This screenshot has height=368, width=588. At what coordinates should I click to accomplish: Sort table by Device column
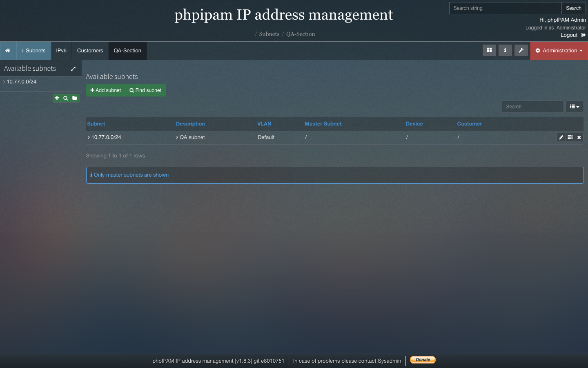(414, 124)
